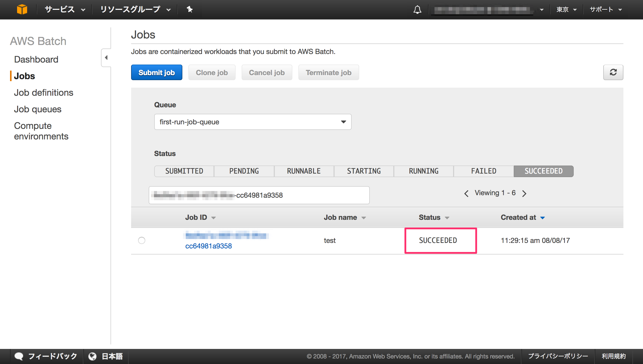
Task: Select the radio button for the test job
Action: [141, 240]
